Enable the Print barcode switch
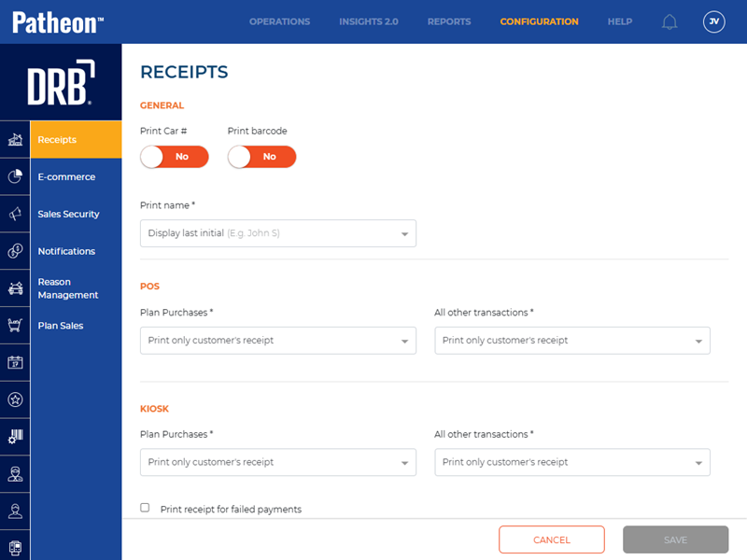The height and width of the screenshot is (560, 747). point(261,157)
